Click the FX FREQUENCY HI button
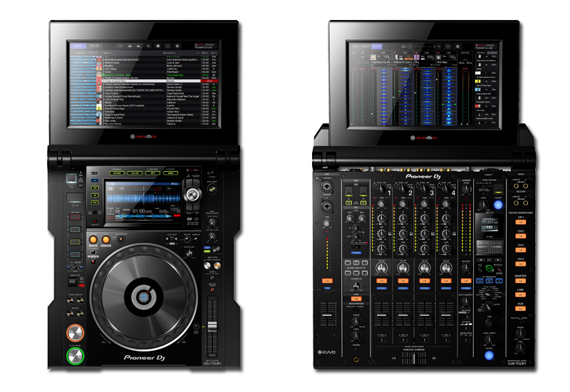This screenshot has height=392, width=570. (x=499, y=281)
